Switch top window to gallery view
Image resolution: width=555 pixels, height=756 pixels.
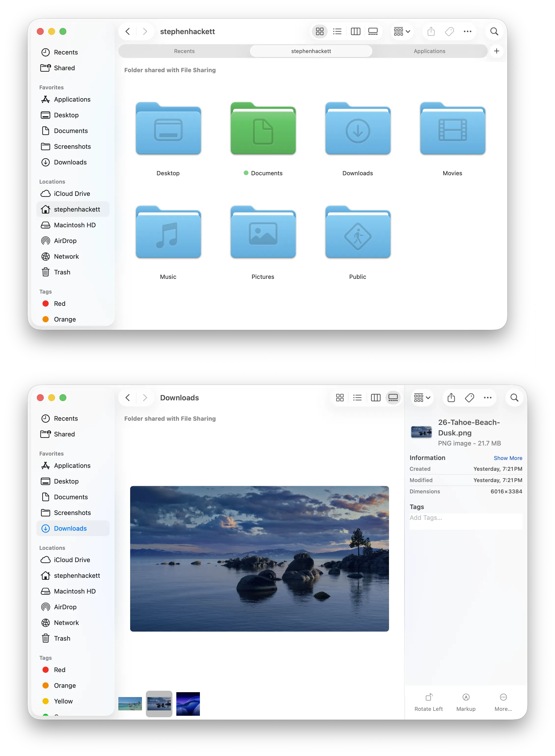click(373, 32)
